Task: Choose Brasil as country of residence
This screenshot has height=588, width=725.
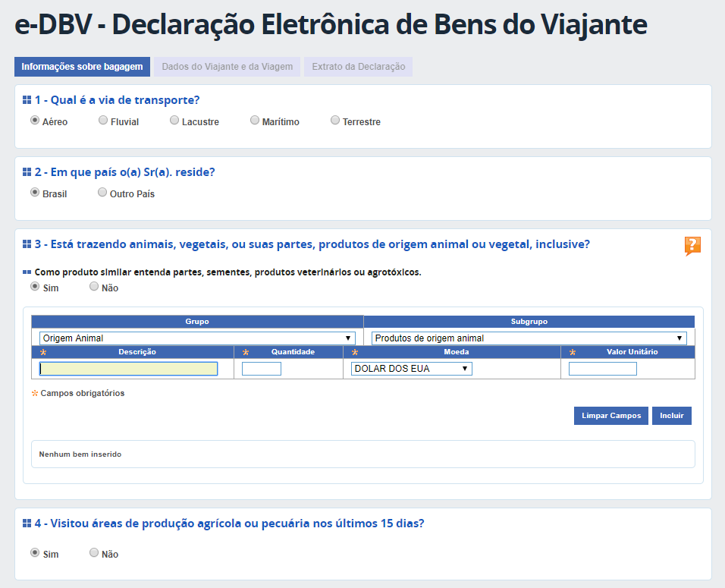Action: click(x=35, y=193)
